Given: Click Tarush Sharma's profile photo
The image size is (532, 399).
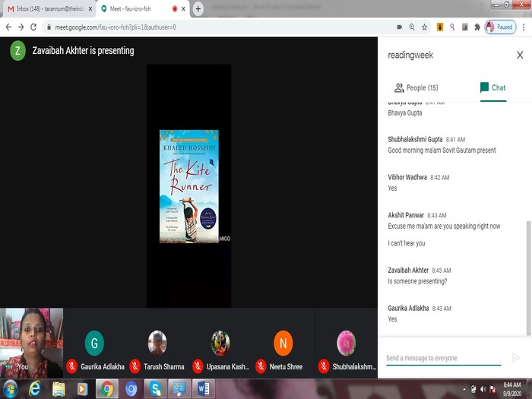Looking at the screenshot, I should coord(157,343).
